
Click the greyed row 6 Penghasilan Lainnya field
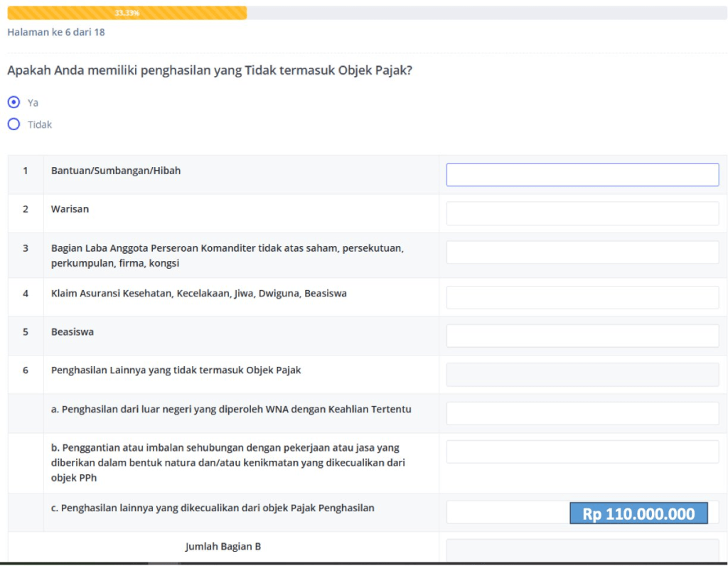(582, 375)
